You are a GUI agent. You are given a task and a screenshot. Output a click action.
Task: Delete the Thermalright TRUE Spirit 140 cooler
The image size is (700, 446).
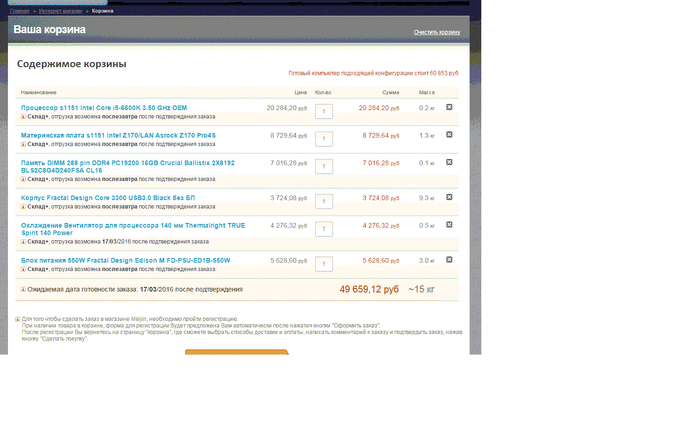click(449, 225)
